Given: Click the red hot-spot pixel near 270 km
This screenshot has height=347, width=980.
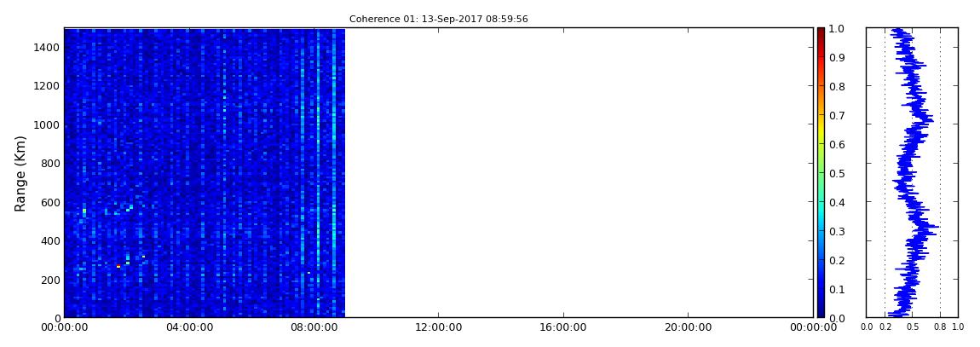Looking at the screenshot, I should pos(118,266).
